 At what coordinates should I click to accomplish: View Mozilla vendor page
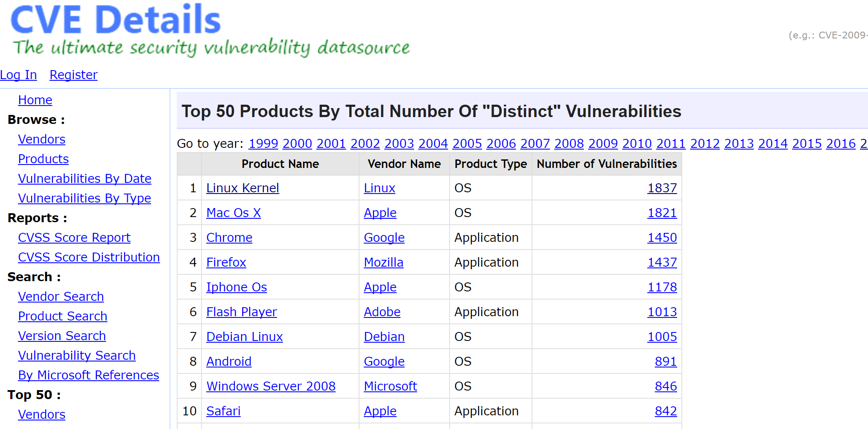click(x=383, y=262)
